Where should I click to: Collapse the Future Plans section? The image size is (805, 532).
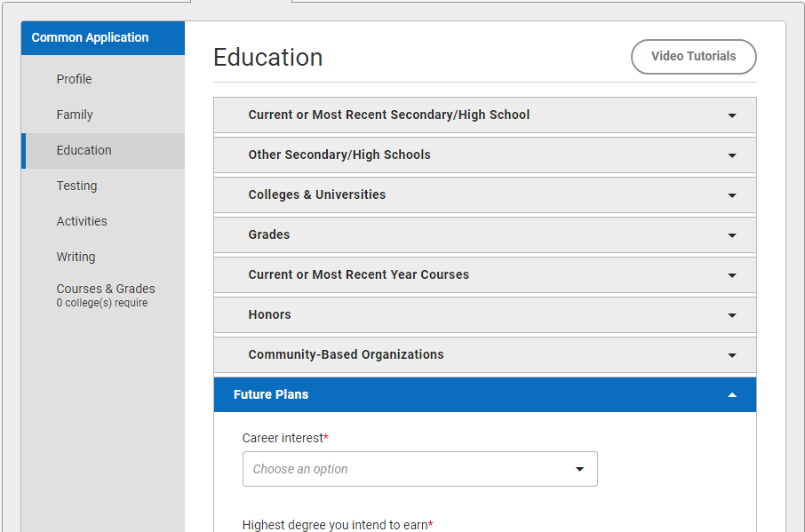coord(484,394)
